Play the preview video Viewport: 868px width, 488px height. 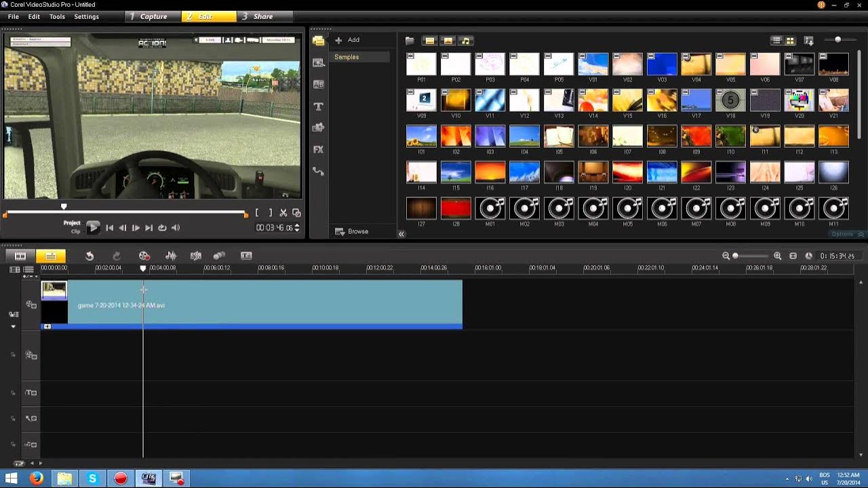93,228
